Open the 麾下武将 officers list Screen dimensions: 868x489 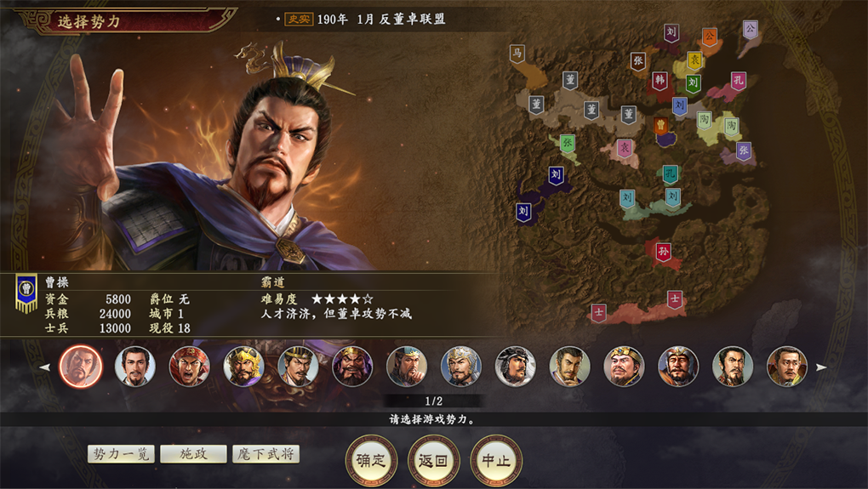click(266, 454)
